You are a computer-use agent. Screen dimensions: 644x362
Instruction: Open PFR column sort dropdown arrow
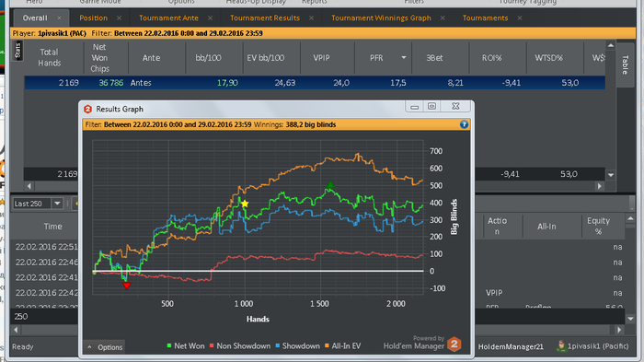pos(404,58)
